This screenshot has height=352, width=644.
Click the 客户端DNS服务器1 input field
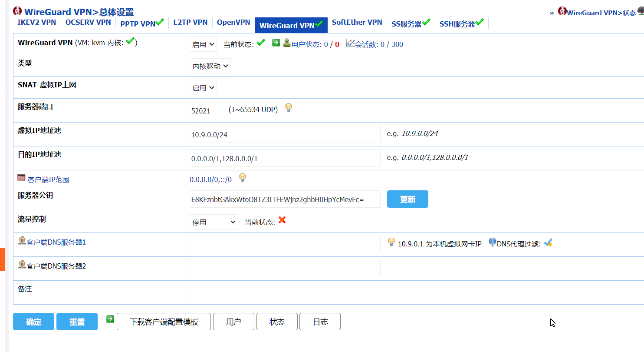coord(285,245)
